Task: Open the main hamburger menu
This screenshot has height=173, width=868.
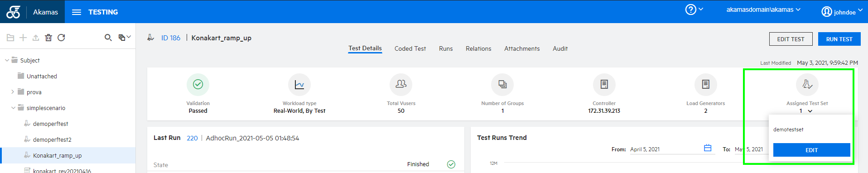Action: (x=77, y=12)
